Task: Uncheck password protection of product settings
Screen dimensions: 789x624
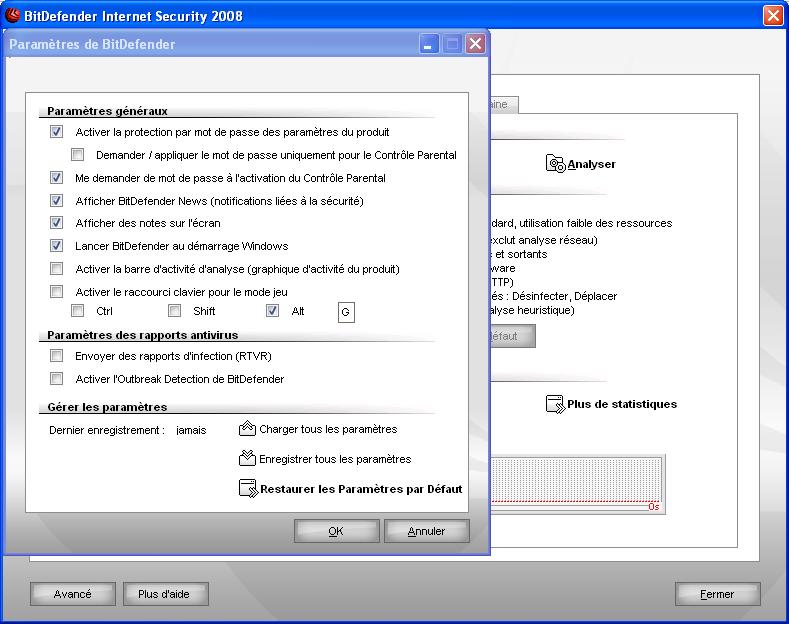Action: [56, 132]
